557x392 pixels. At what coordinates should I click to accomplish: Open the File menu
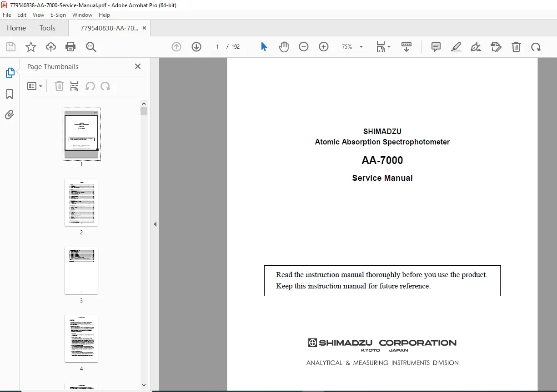pyautogui.click(x=7, y=15)
